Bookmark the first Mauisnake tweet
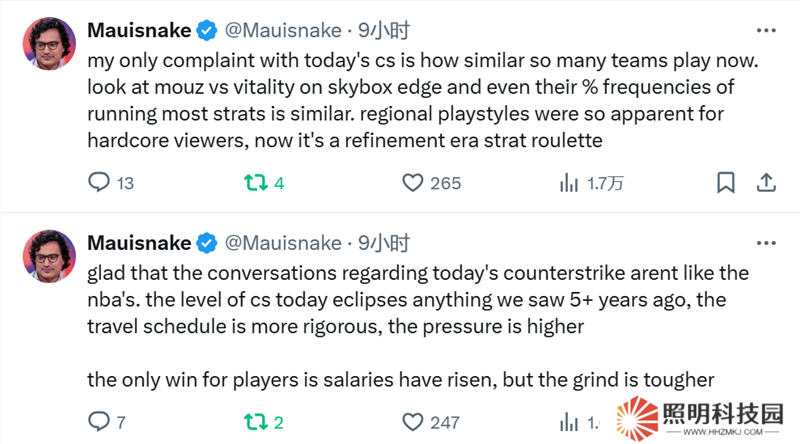Viewport: 800px width, 444px height. pos(726,183)
